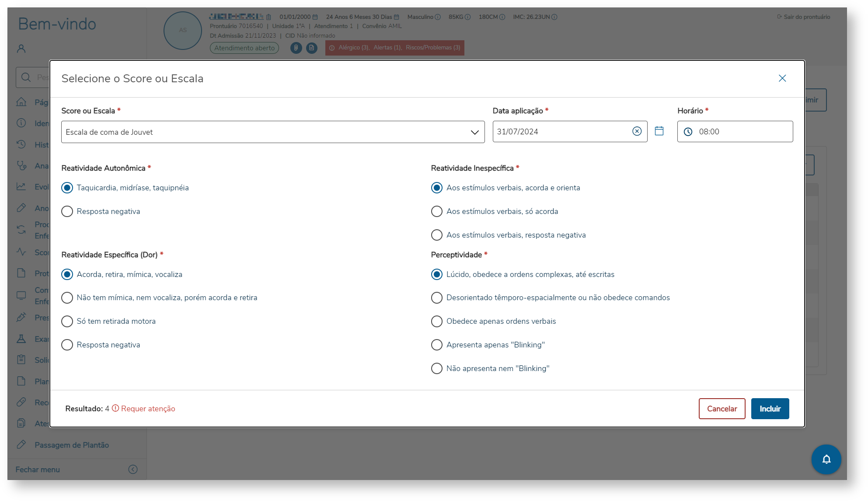
Task: Click Passagem de Plantão pencil icon
Action: tap(21, 445)
